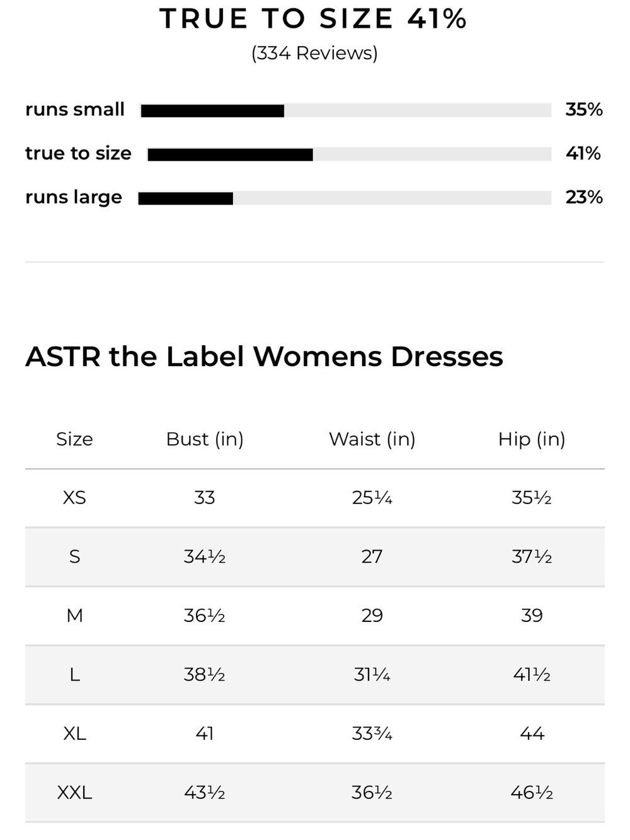Viewport: 630px width, 840px height.
Task: Click the 'Bust (in)' column header
Action: [205, 439]
